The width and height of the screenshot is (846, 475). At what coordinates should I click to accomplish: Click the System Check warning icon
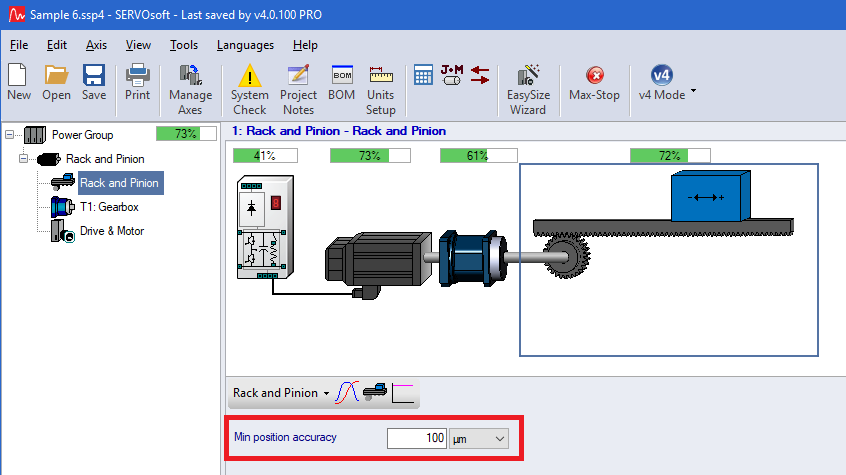click(249, 77)
